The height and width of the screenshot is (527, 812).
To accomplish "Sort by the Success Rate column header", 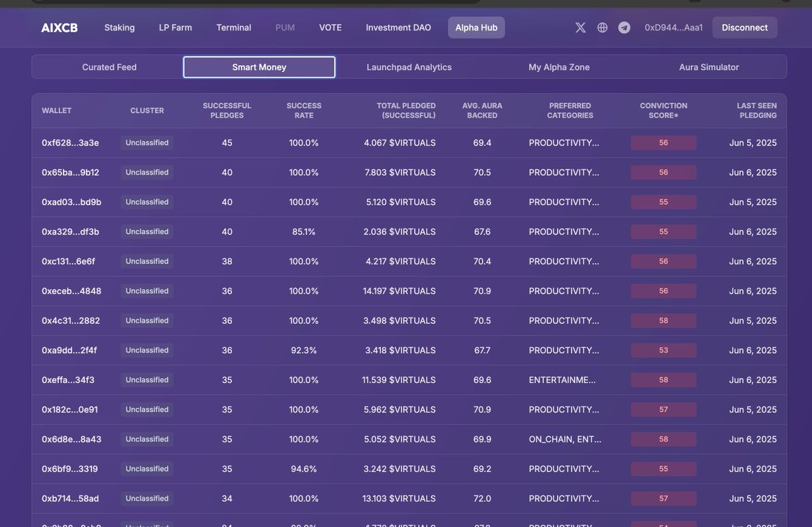I will click(x=304, y=110).
